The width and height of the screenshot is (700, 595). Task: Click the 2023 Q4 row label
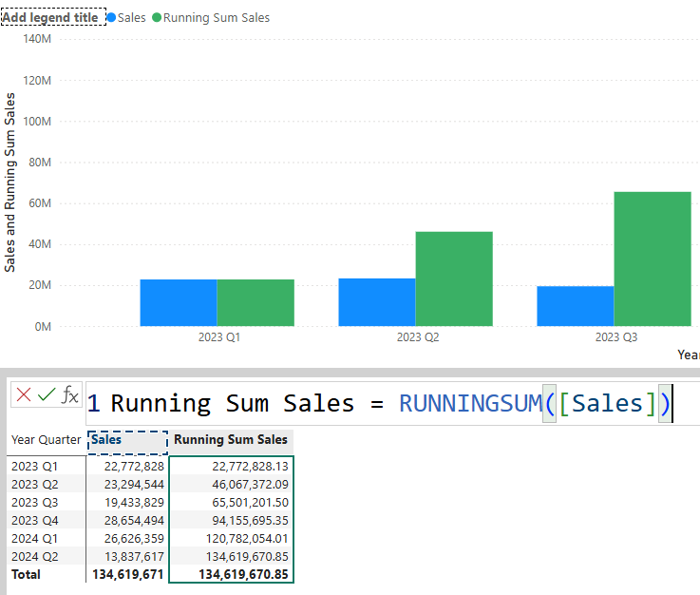(34, 521)
